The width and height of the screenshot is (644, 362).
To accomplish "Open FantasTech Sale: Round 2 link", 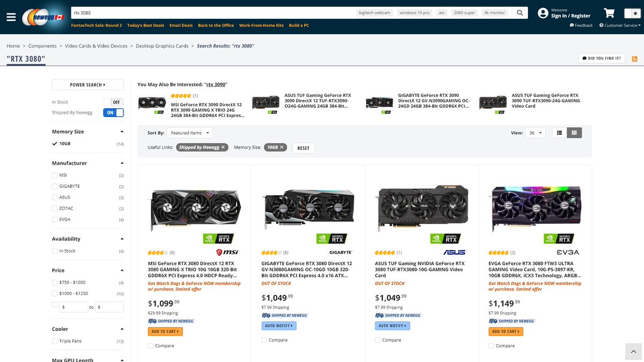I will [97, 25].
